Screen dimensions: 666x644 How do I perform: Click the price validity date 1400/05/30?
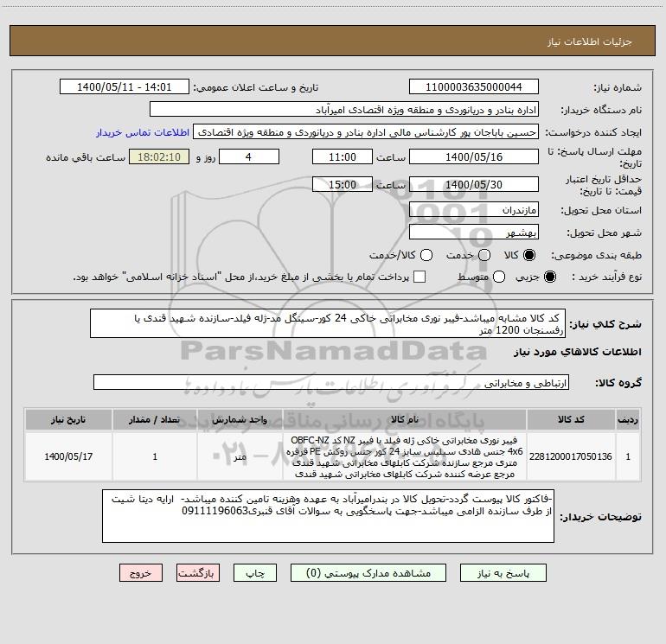[474, 184]
